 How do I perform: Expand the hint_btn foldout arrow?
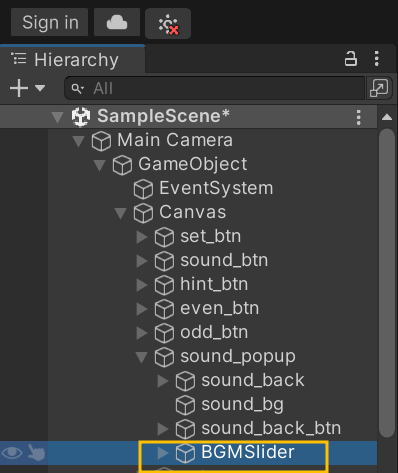tap(142, 285)
